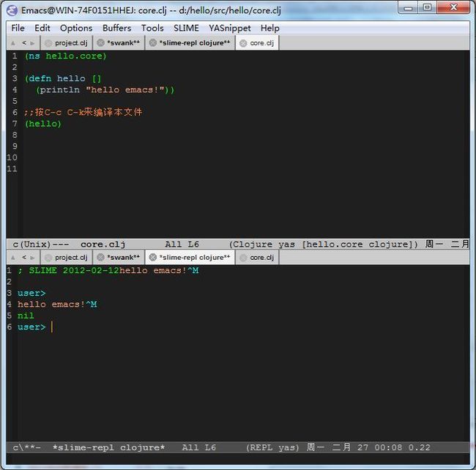Click the "c\**-" status in REPL mode line

(x=26, y=447)
